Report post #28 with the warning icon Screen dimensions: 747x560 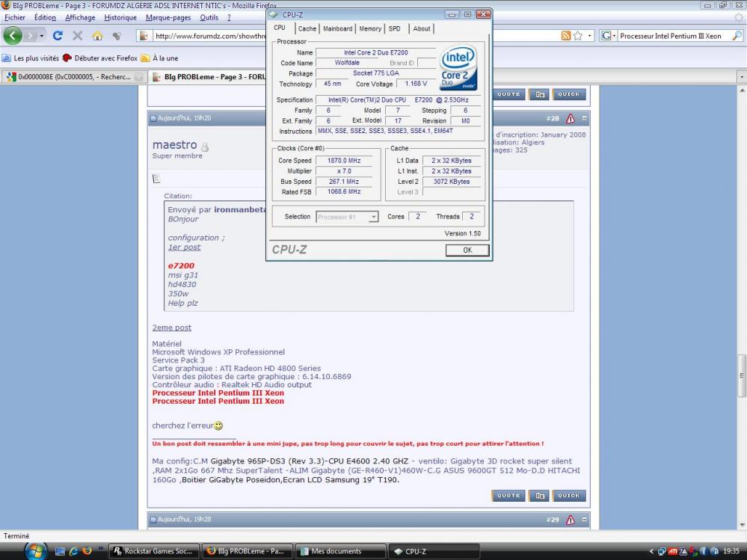click(571, 119)
